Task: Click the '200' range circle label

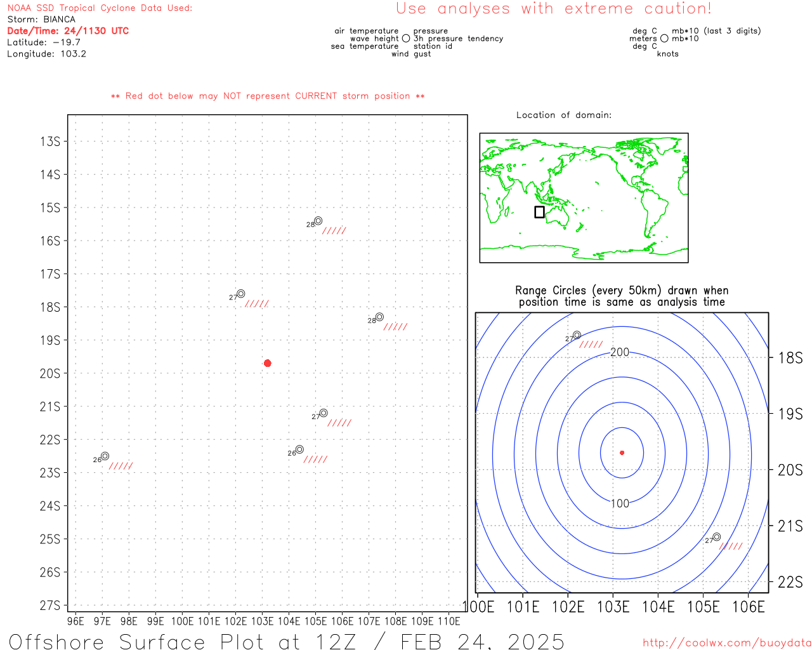Action: tap(620, 352)
